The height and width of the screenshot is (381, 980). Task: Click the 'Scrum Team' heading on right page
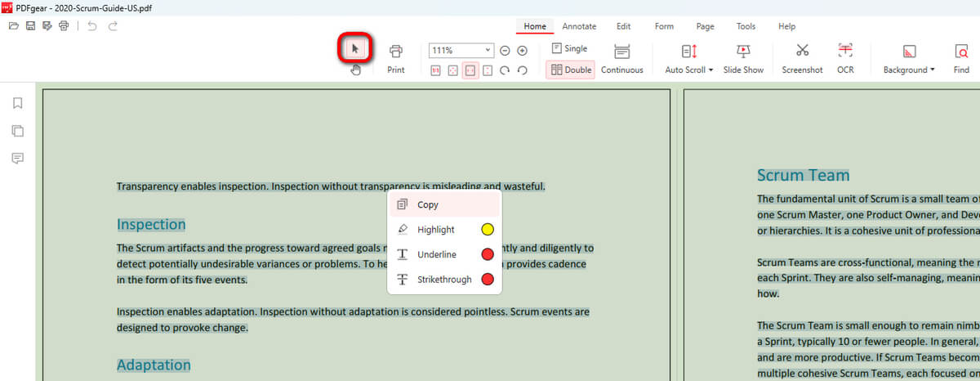click(803, 175)
